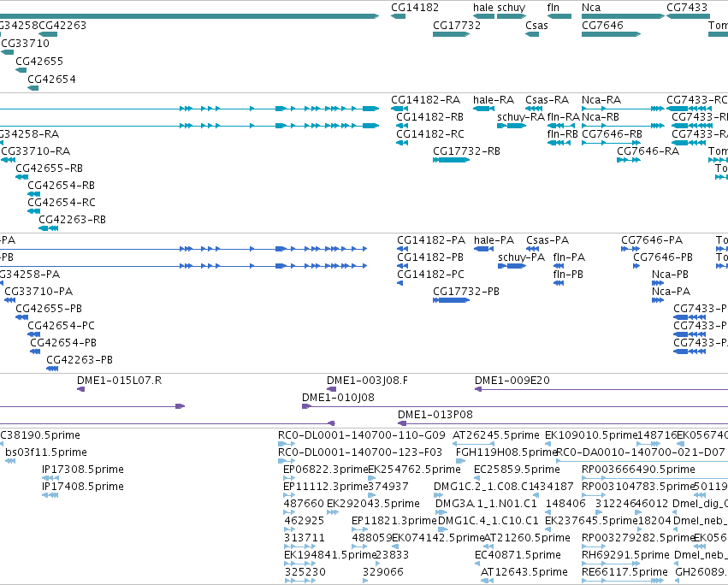Image resolution: width=728 pixels, height=585 pixels.
Task: Select the hale gene label in the gene track
Action: 483,8
